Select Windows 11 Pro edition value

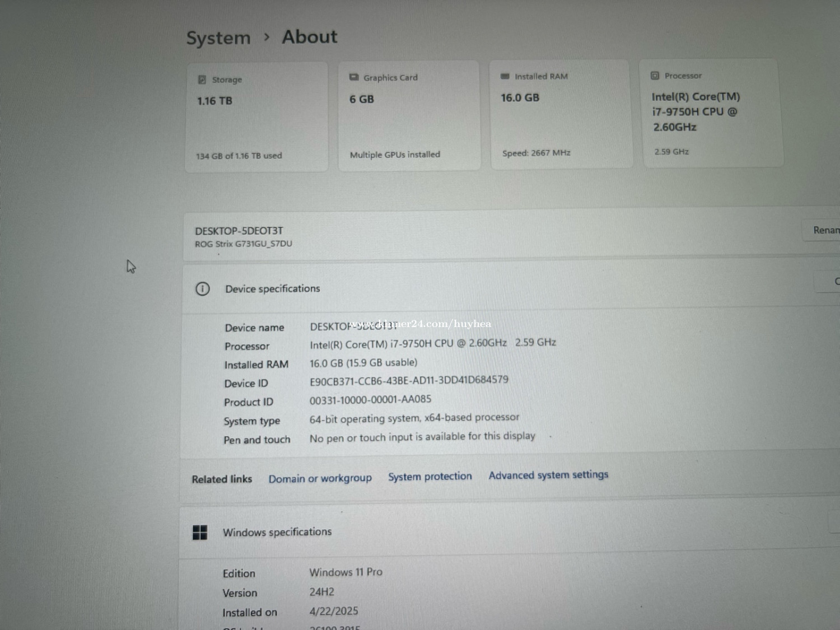tap(346, 572)
